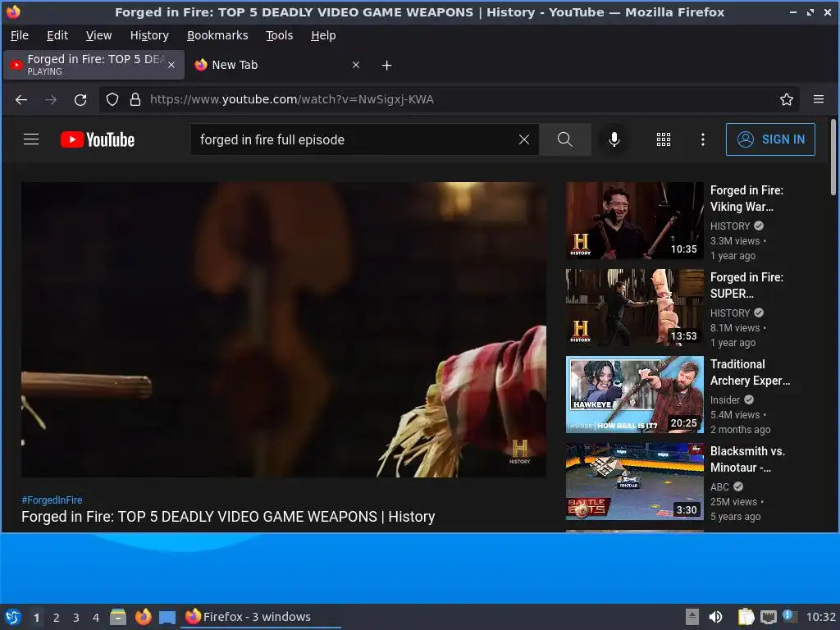Open the Hawkeye archery video thumbnail

pos(634,395)
